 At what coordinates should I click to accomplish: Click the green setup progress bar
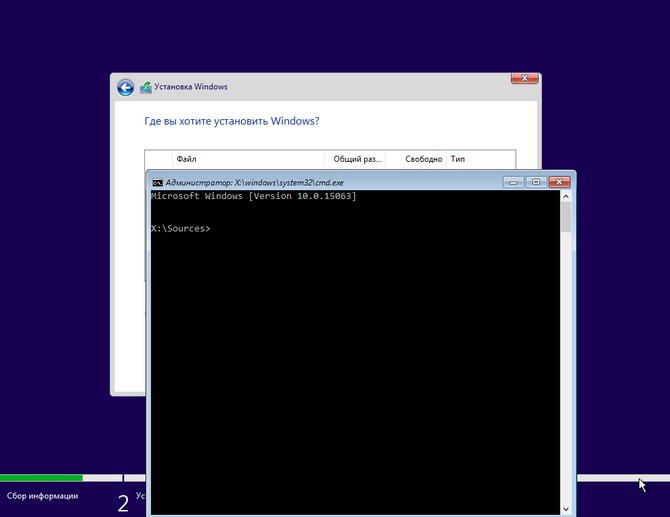pyautogui.click(x=41, y=478)
